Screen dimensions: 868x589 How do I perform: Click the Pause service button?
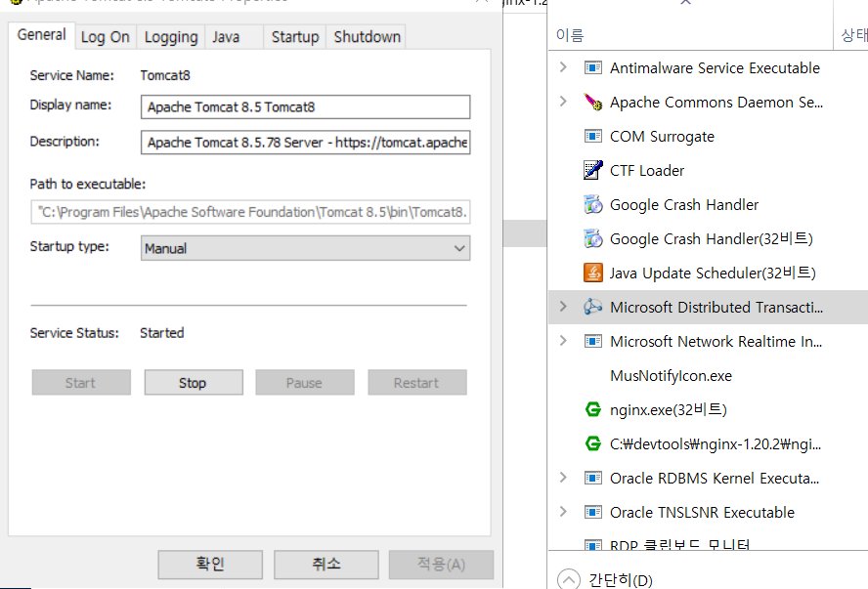tap(304, 383)
